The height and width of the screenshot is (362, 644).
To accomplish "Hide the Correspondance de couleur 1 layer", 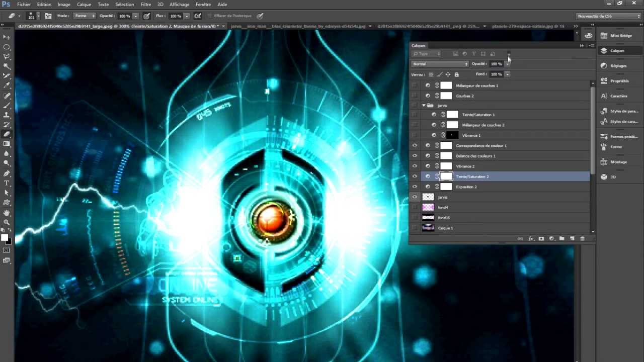I will (x=415, y=145).
